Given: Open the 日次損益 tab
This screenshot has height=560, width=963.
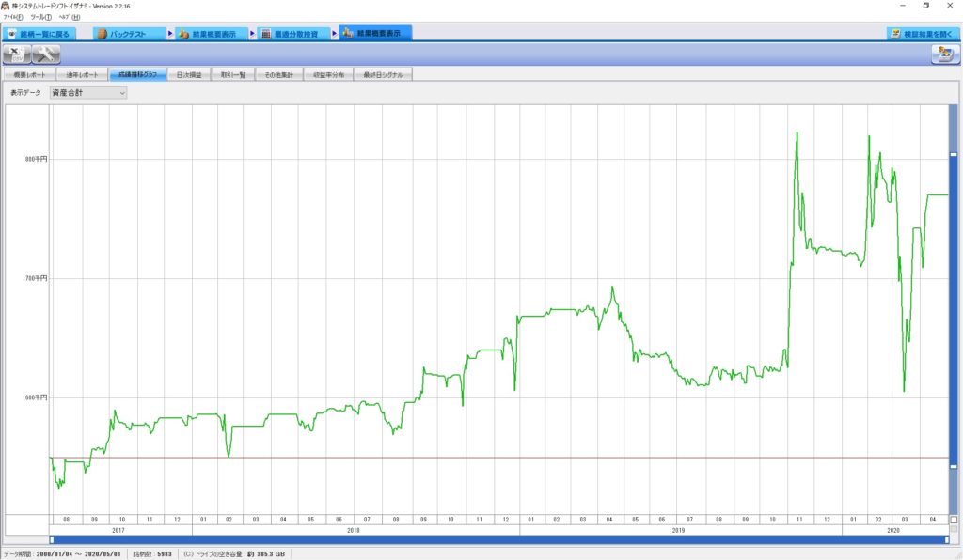Looking at the screenshot, I should pos(189,74).
